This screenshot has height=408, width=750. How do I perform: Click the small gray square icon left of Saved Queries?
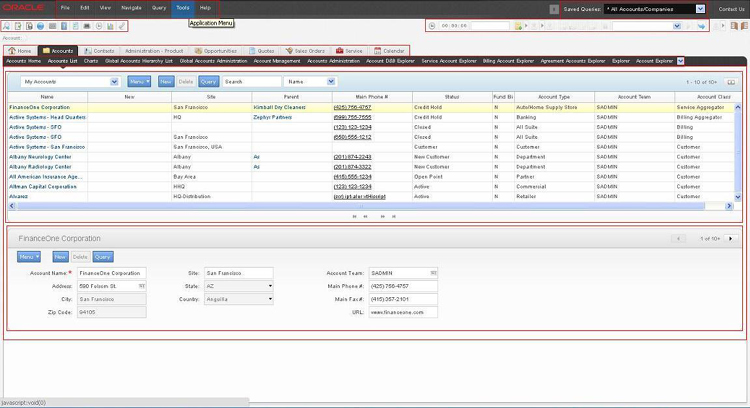(554, 9)
